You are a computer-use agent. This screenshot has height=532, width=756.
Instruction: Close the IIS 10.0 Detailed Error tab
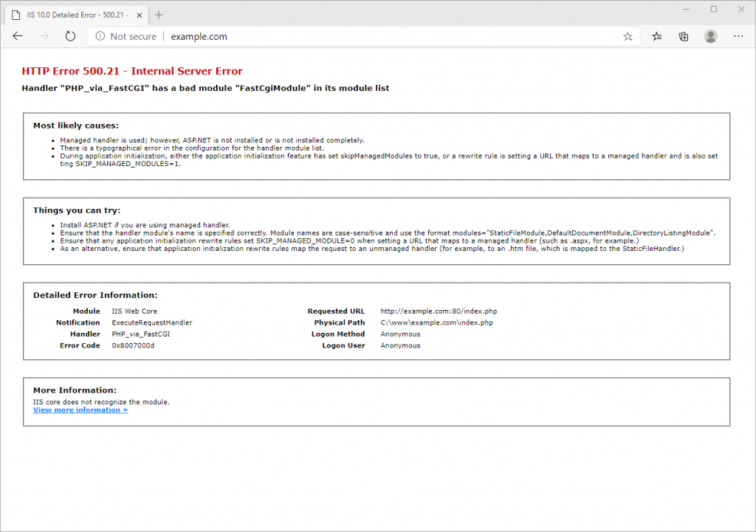tap(138, 14)
